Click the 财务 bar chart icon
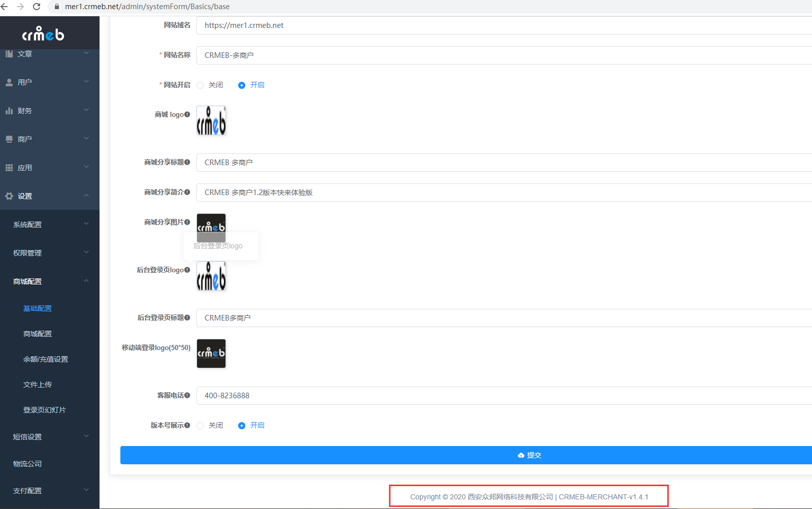The width and height of the screenshot is (812, 509). coord(9,111)
